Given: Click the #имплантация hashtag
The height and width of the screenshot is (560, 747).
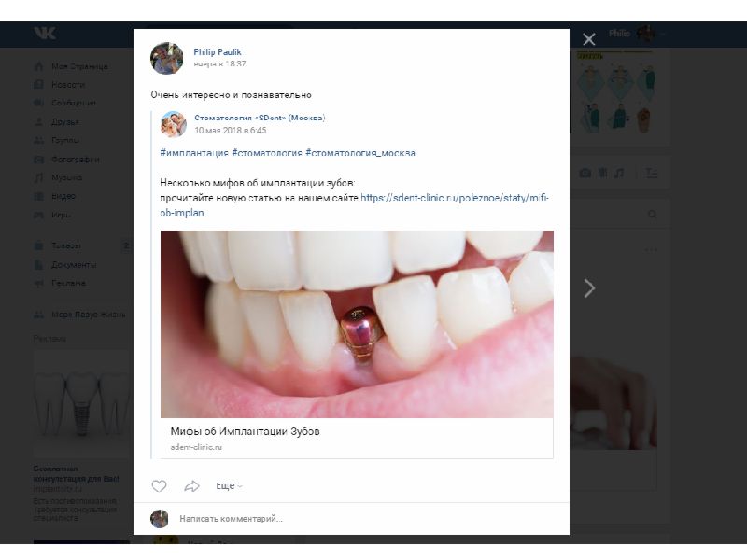Looking at the screenshot, I should tap(194, 153).
